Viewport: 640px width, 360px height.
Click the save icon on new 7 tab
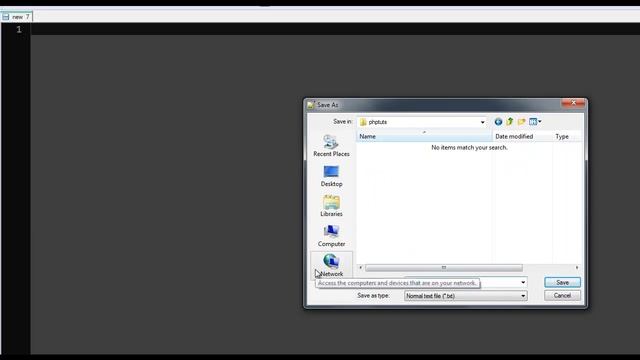pyautogui.click(x=6, y=17)
